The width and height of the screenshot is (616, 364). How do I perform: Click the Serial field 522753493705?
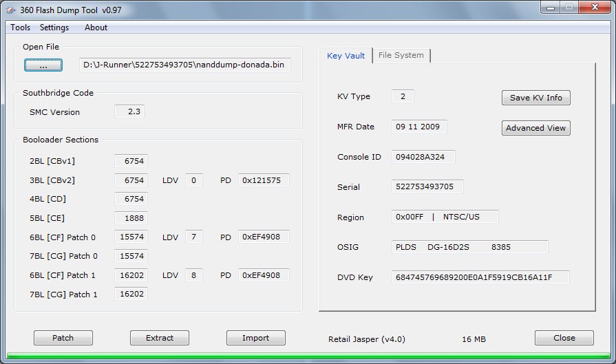click(427, 186)
